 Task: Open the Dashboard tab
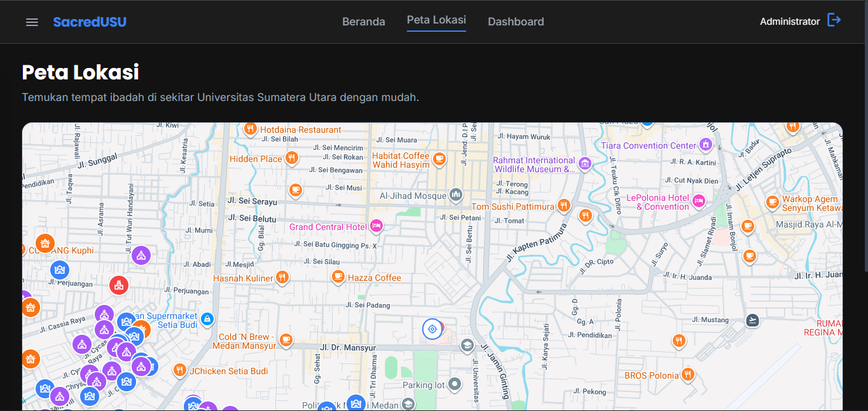[x=516, y=22]
